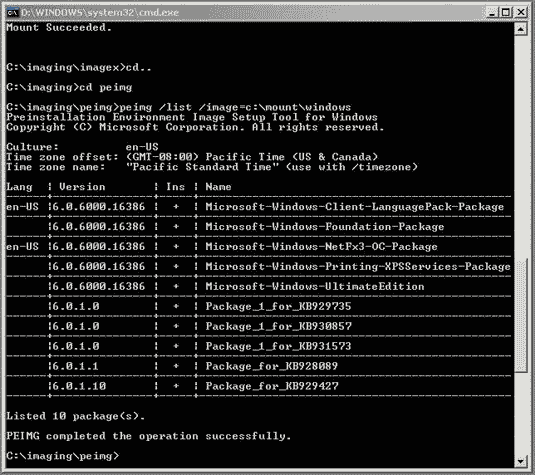Click 'en-US' in the LanguagePack row
This screenshot has height=475, width=535.
[x=23, y=207]
